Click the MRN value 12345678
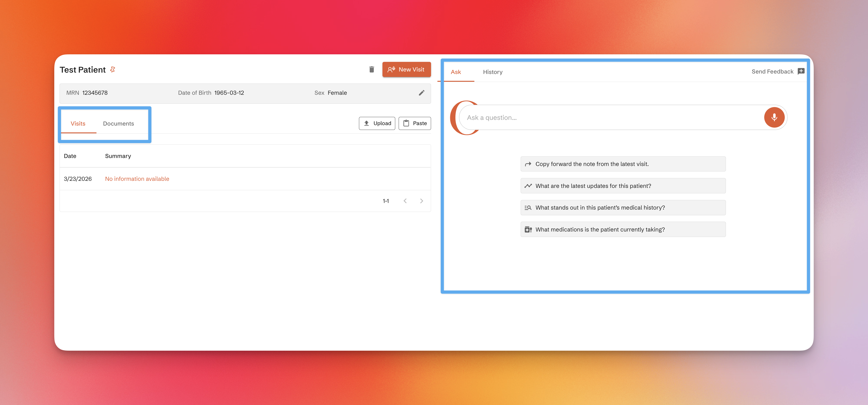Screen dimensions: 868x405 click(x=95, y=93)
